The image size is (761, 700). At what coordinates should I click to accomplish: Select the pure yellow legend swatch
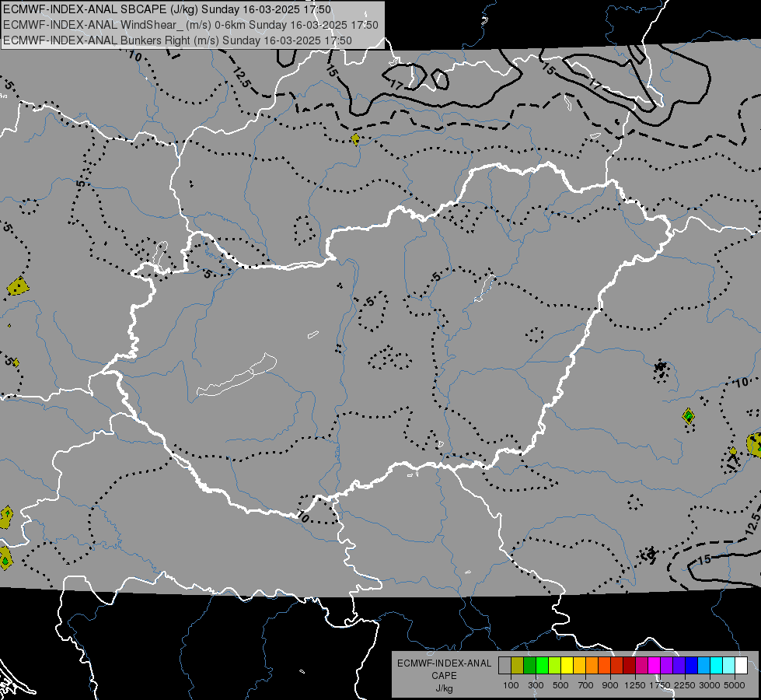click(x=567, y=665)
